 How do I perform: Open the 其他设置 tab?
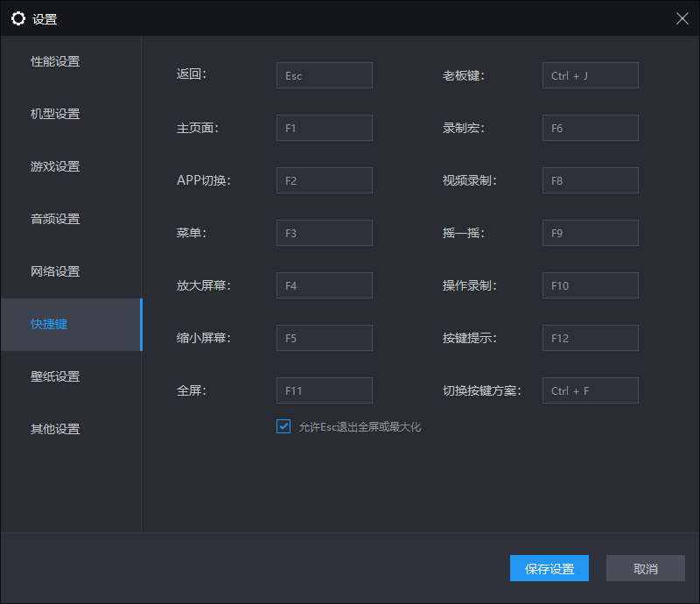point(55,429)
